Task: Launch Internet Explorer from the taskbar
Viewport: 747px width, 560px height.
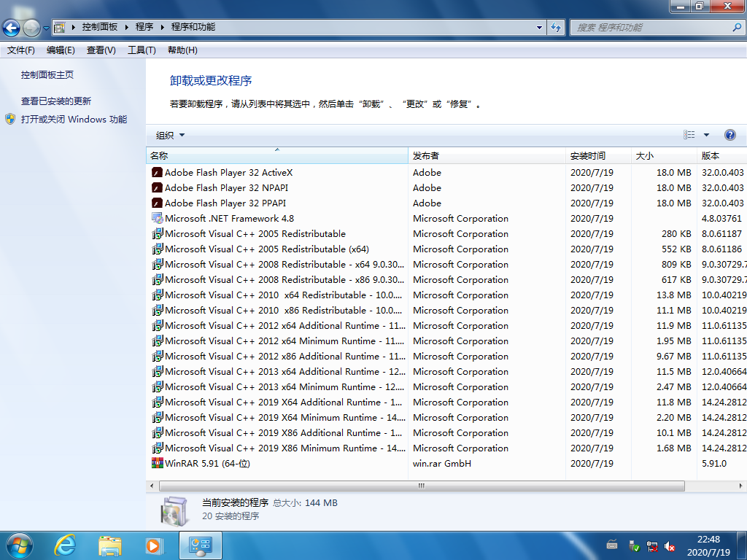Action: pyautogui.click(x=66, y=545)
